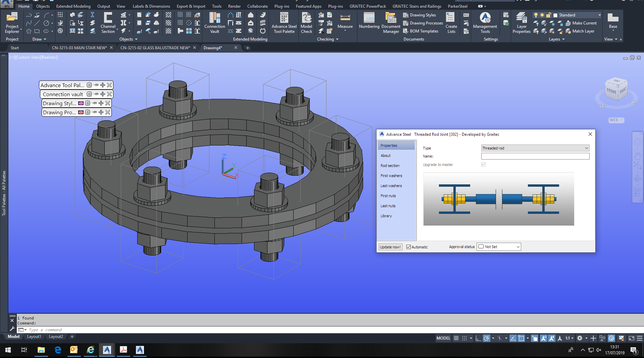Open Layer Properties panel
The image size is (644, 358).
click(x=521, y=22)
